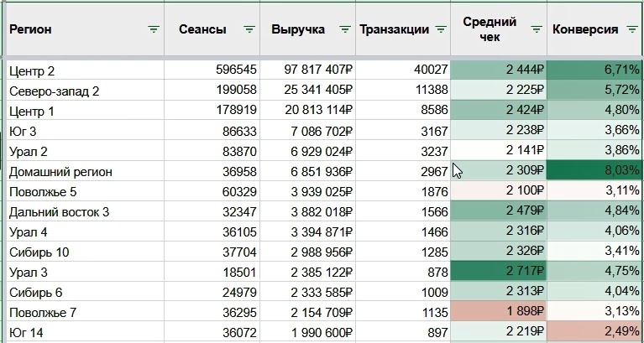Select the cell Юг 14
Viewport: 644px width, 343px height.
coord(85,332)
